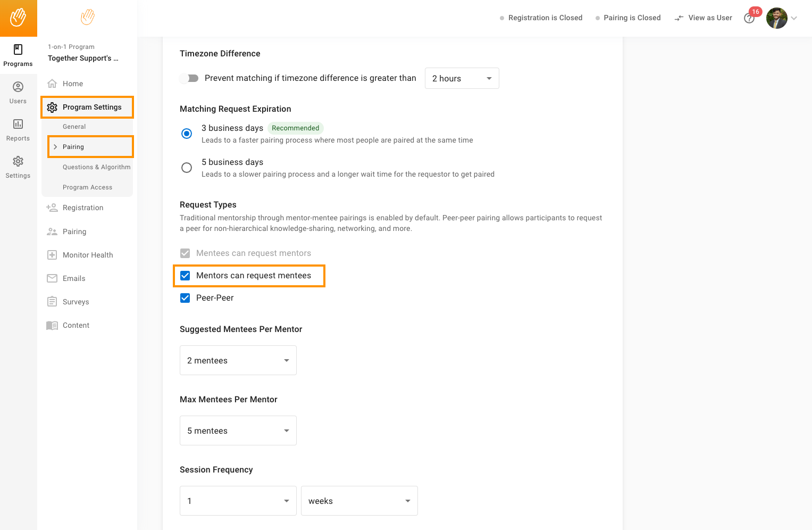The image size is (812, 530).
Task: Uncheck the Peer-Peer checkbox
Action: coord(185,298)
